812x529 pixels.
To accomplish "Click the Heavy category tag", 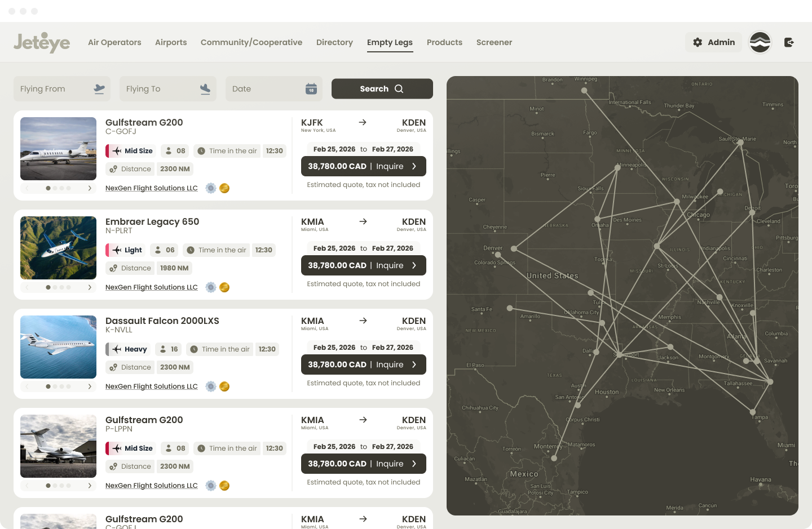I will tap(128, 349).
